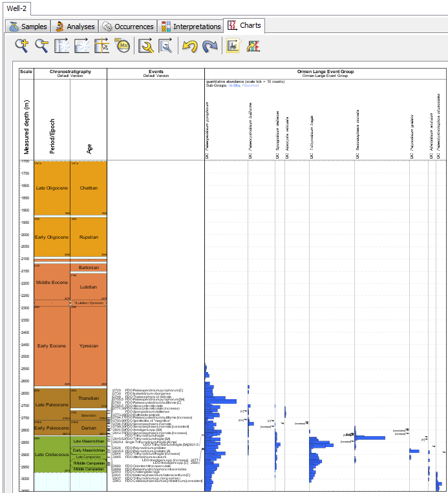Select the Early Maastrichtian age block
The image size is (448, 493).
pos(89,450)
